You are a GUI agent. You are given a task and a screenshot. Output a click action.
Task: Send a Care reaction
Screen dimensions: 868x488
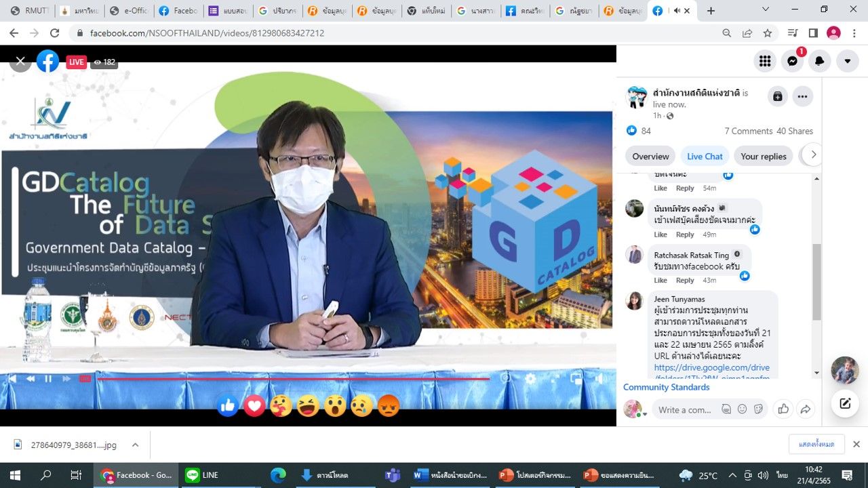pyautogui.click(x=281, y=405)
